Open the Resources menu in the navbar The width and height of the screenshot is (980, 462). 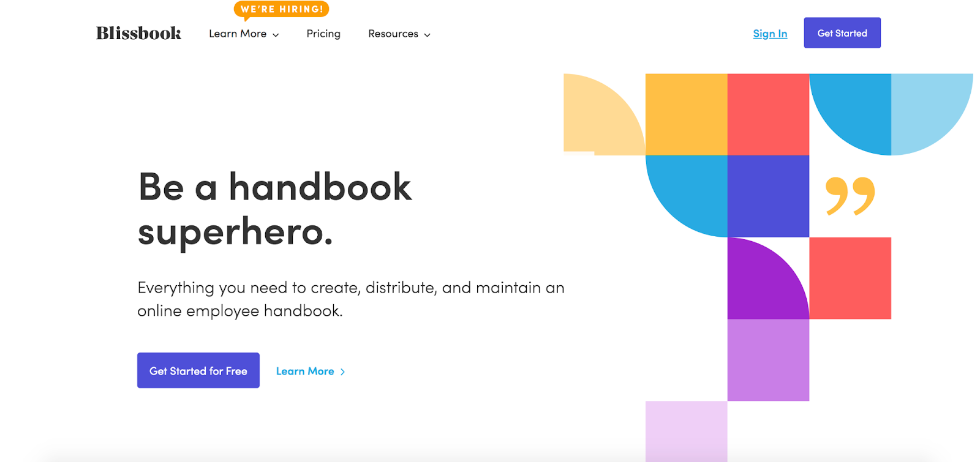point(393,34)
